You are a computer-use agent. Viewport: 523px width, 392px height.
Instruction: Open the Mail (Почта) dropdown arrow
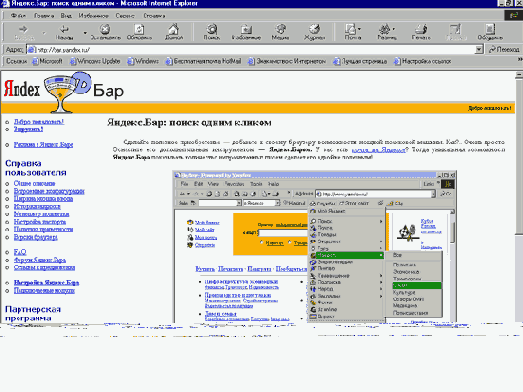pyautogui.click(x=359, y=29)
